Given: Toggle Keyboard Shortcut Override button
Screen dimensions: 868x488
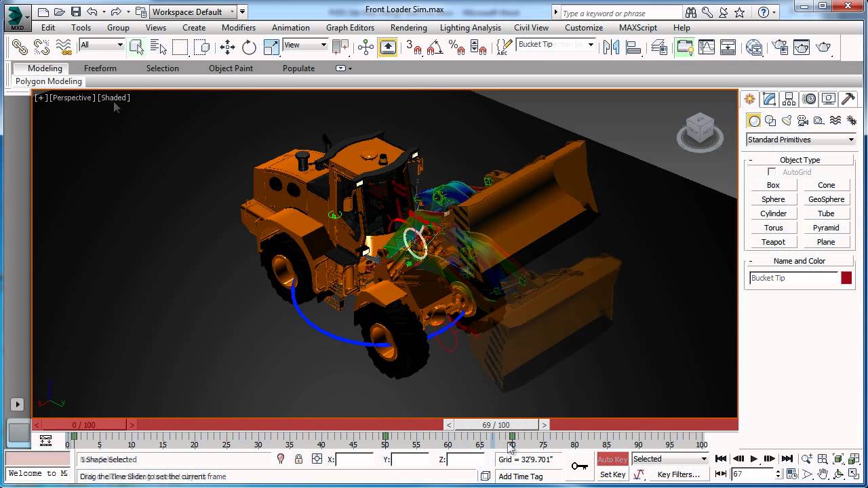Looking at the screenshot, I should (388, 47).
